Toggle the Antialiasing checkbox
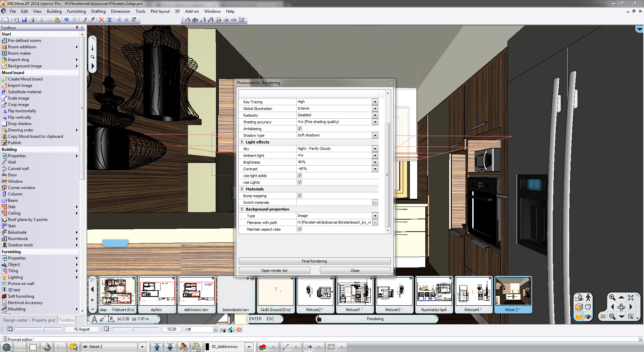 300,129
